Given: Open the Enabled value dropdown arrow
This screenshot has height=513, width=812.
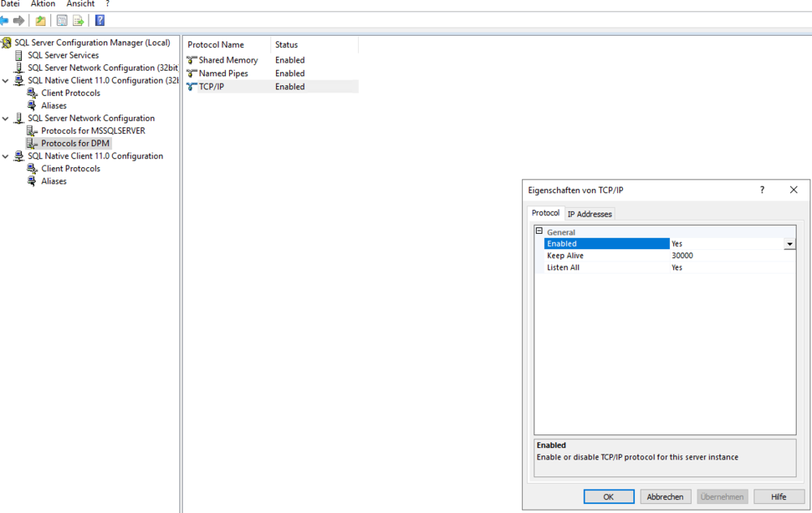Looking at the screenshot, I should tap(789, 244).
